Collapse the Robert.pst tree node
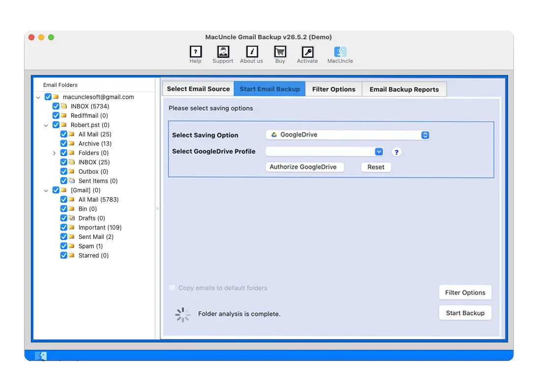Image resolution: width=538 pixels, height=392 pixels. [x=46, y=126]
